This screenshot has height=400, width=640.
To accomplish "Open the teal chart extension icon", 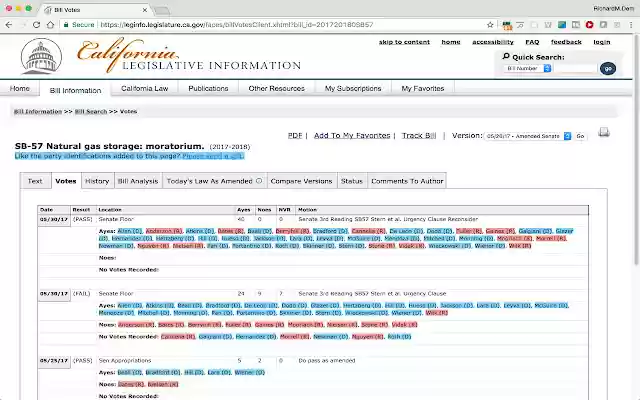I will 562,25.
